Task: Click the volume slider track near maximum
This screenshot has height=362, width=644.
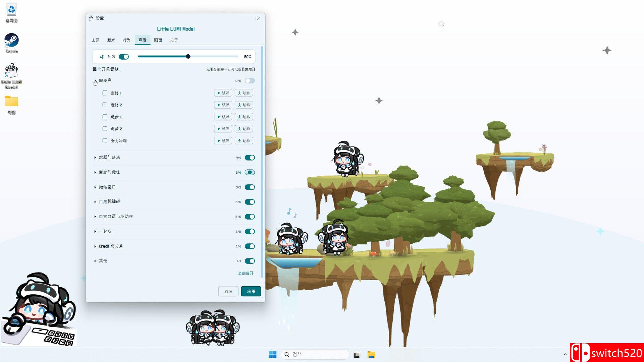Action: [236, 57]
